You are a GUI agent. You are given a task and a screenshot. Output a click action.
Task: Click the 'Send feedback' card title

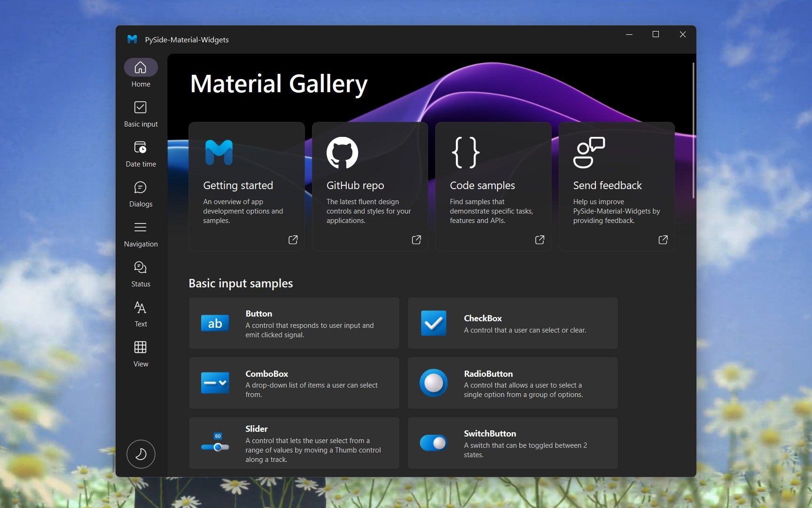pyautogui.click(x=607, y=185)
